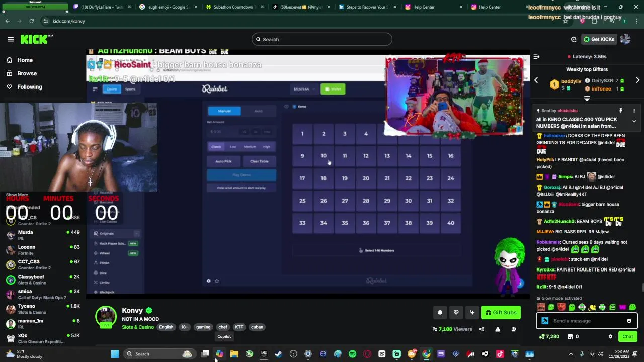Collapse the chat panel arrow icon
Image resolution: width=644 pixels, height=362 pixels.
[x=536, y=57]
